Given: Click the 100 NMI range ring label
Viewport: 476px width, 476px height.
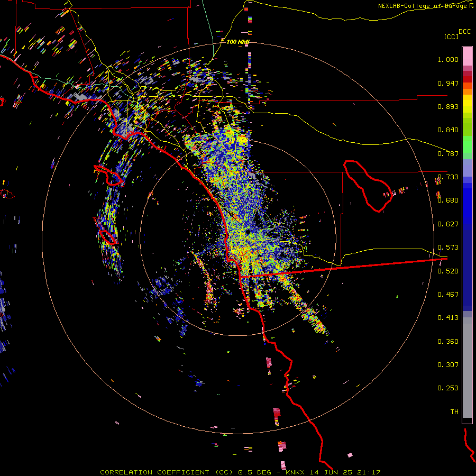Looking at the screenshot, I should [238, 42].
